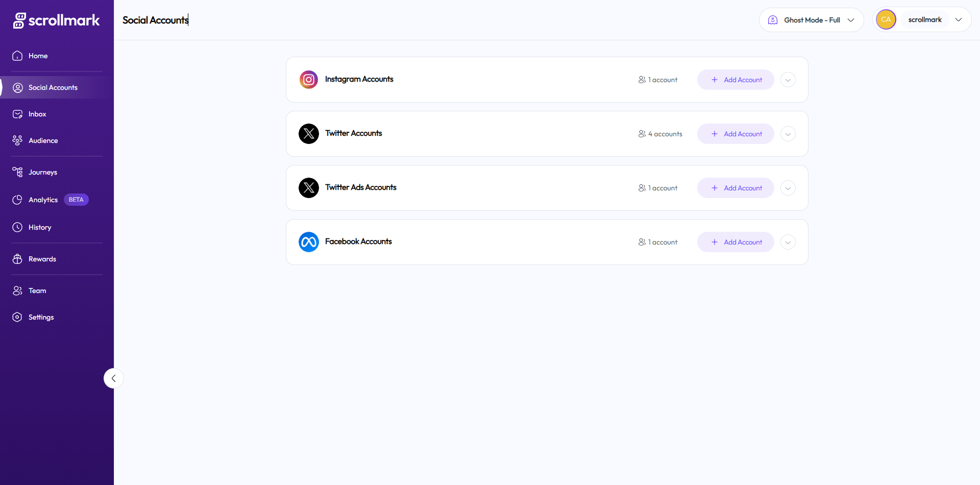This screenshot has height=485, width=980.
Task: Click the Facebook Meta logo icon
Action: 309,242
